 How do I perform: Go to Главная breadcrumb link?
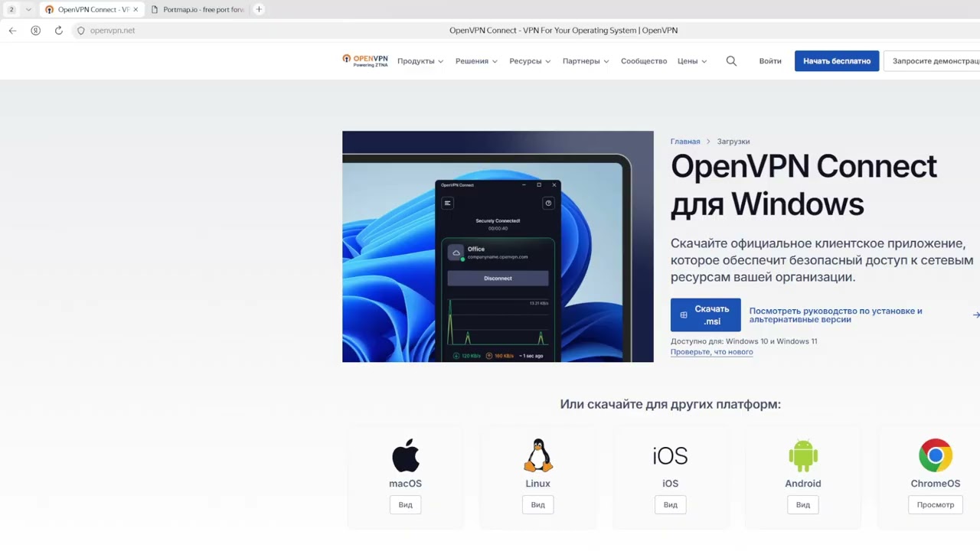pos(685,142)
